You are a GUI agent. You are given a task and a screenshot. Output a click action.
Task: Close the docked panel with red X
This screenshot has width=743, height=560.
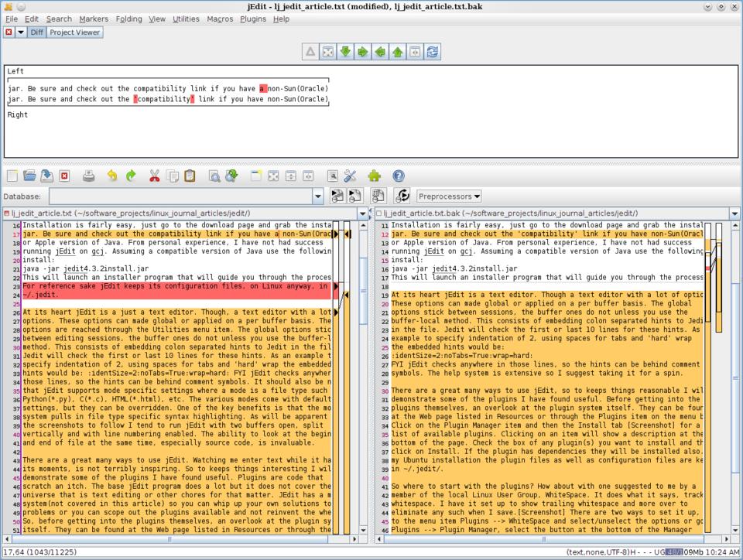[9, 32]
